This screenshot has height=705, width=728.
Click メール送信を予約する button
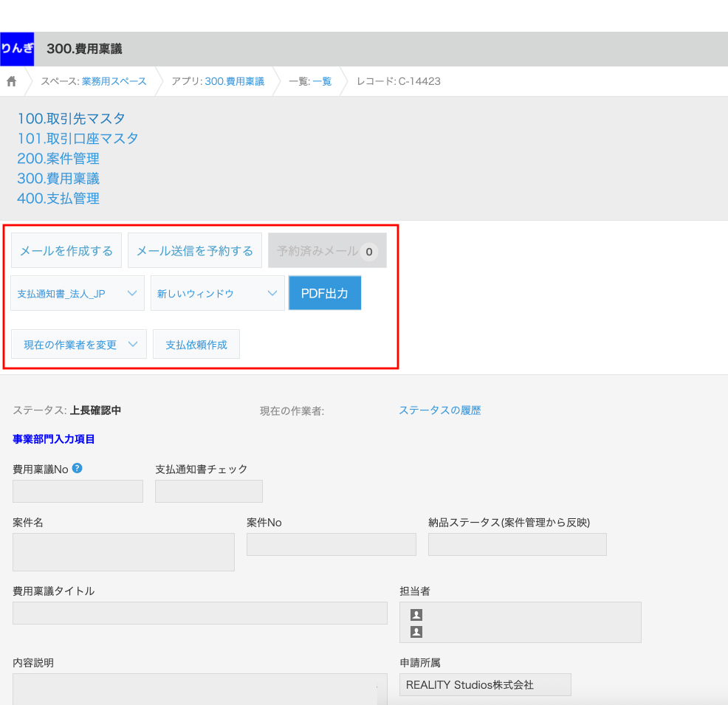195,251
